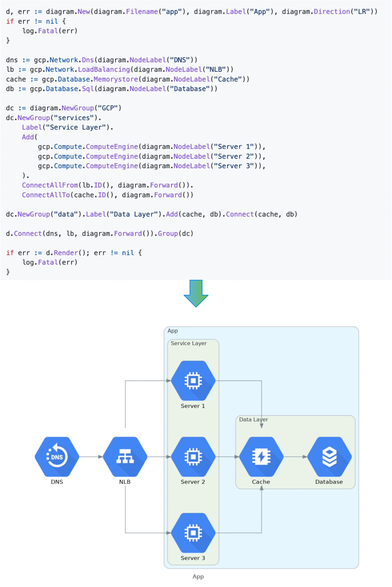Click the 'Server 2' label text
This screenshot has width=392, height=587.
[x=193, y=482]
